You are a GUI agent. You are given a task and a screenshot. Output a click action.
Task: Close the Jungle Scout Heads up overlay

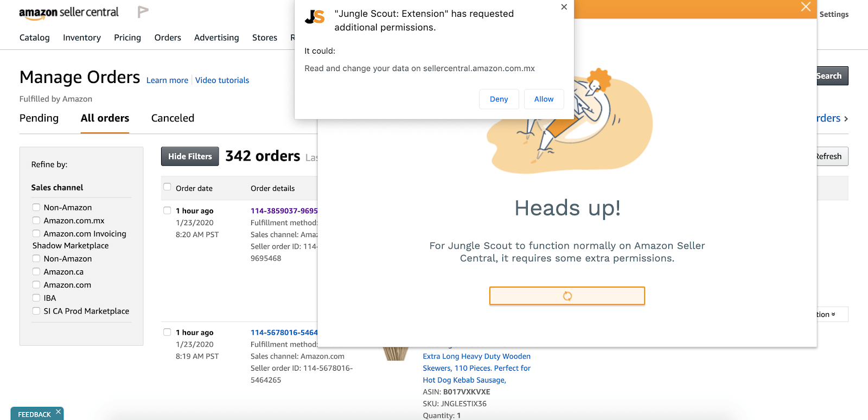806,7
